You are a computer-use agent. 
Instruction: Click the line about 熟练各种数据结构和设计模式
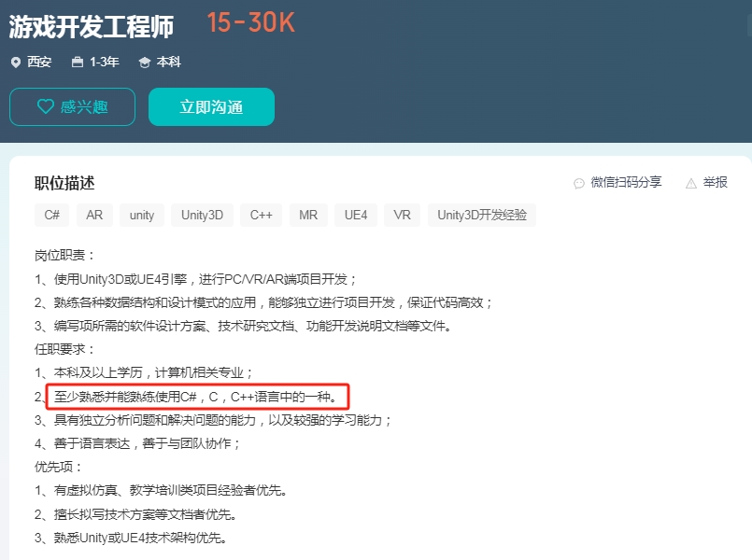coord(263,302)
